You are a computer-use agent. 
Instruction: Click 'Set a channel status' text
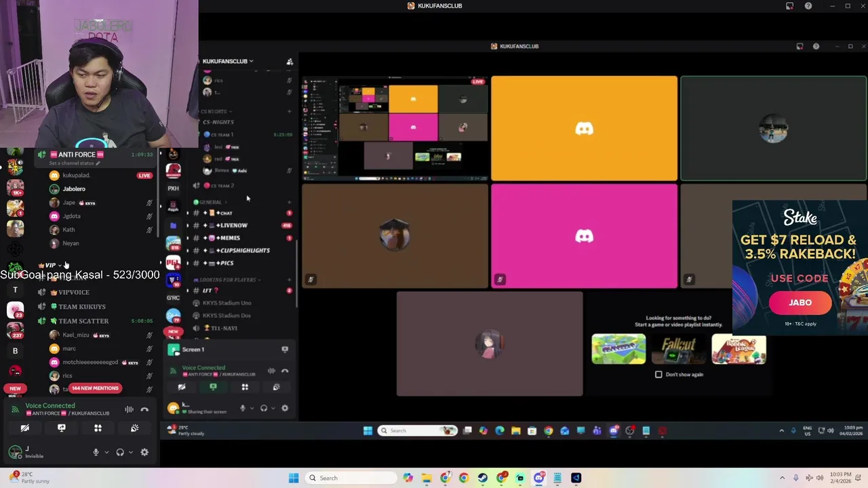(x=74, y=163)
